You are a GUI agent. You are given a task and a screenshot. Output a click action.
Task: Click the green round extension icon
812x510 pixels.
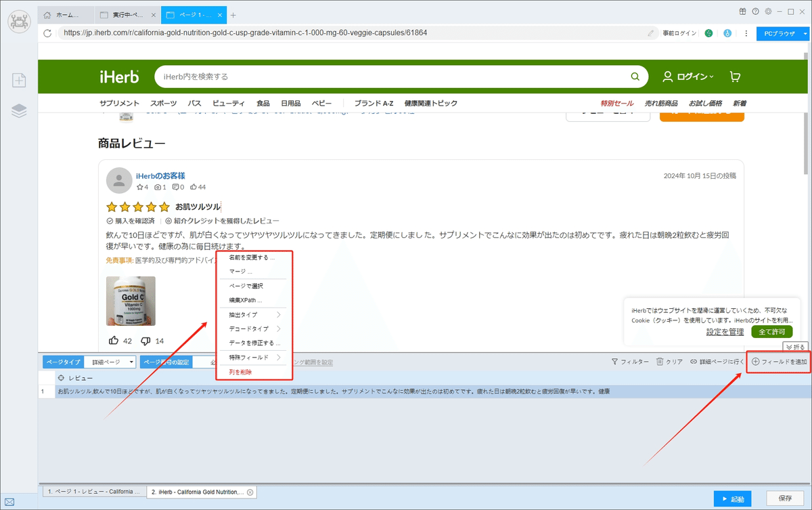(x=708, y=33)
